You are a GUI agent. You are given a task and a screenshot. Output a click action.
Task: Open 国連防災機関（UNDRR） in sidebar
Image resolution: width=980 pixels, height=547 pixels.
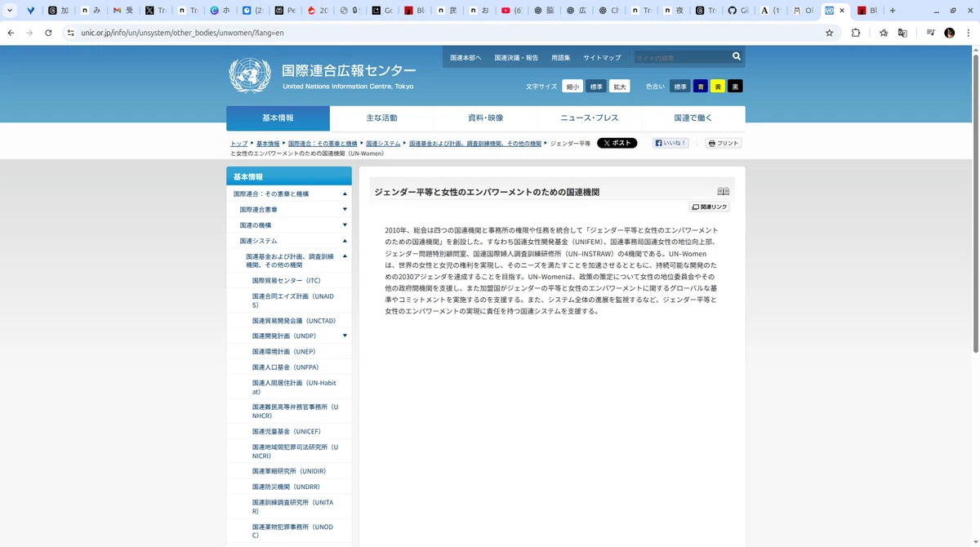point(285,487)
